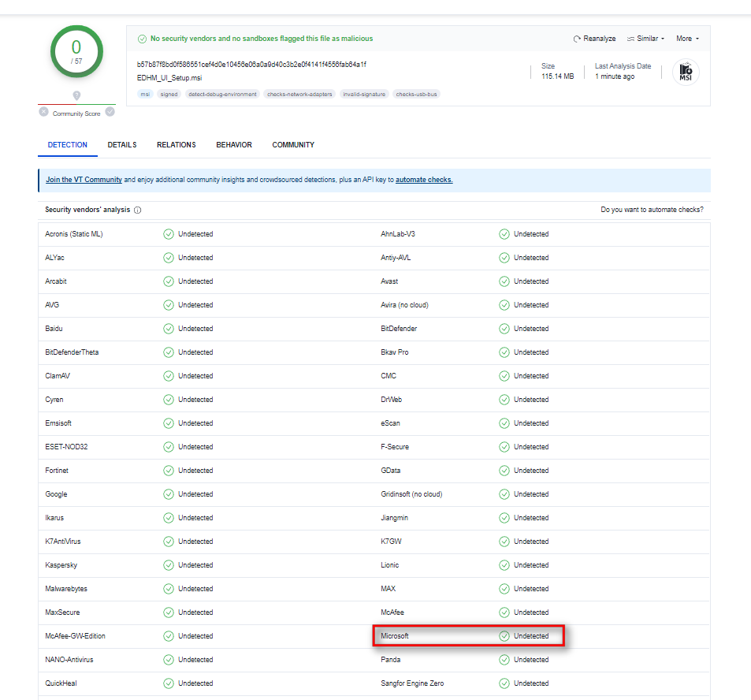Click the detection score circle
This screenshot has height=700, width=751.
tap(76, 50)
